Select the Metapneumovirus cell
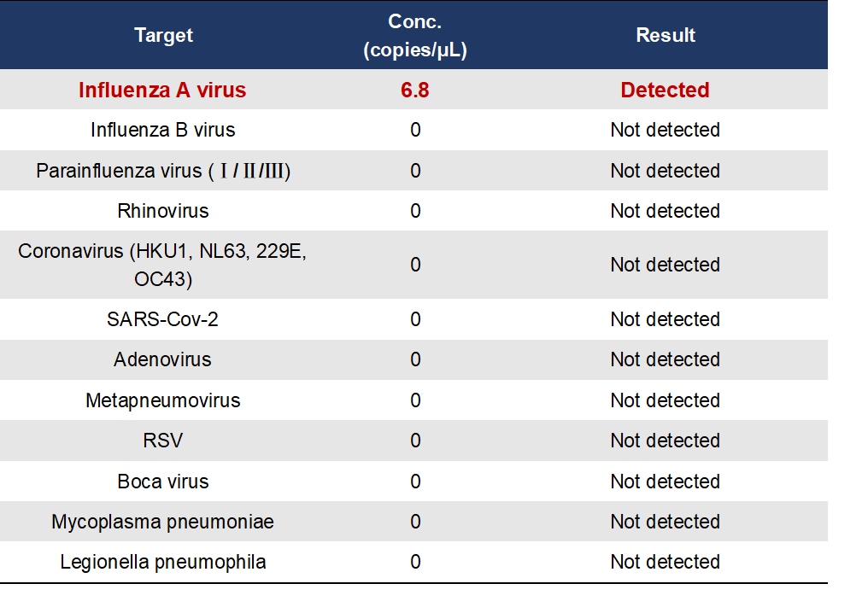868x613 pixels. [x=162, y=400]
